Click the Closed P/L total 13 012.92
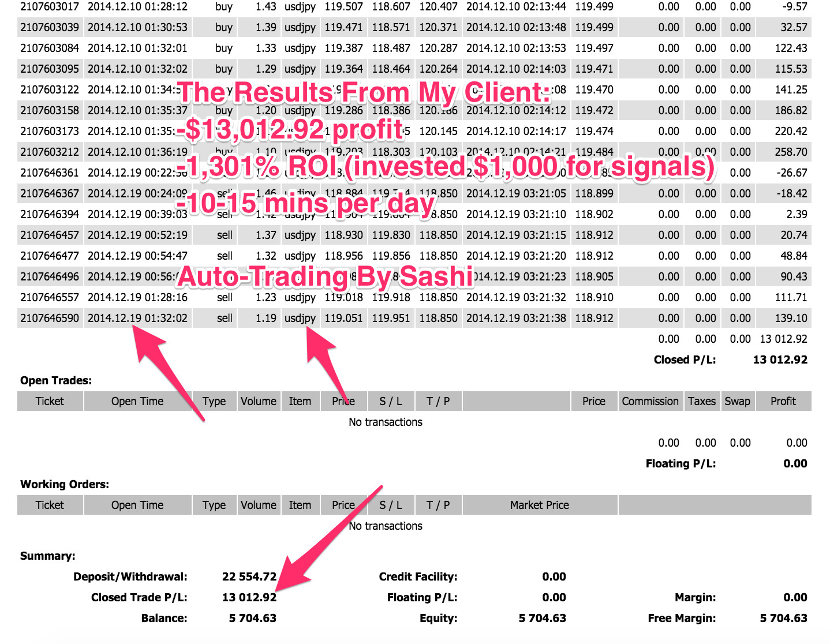The image size is (830, 644). point(780,360)
